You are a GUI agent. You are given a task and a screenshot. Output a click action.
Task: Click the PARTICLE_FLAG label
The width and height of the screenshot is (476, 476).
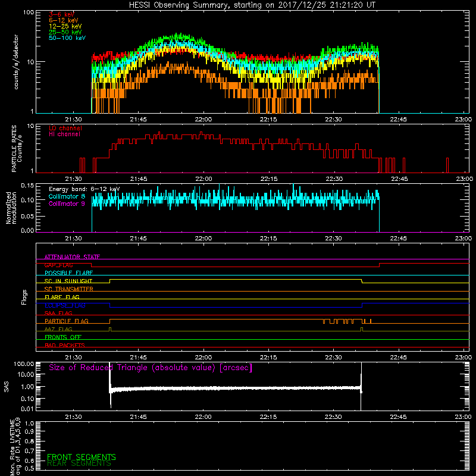click(67, 321)
